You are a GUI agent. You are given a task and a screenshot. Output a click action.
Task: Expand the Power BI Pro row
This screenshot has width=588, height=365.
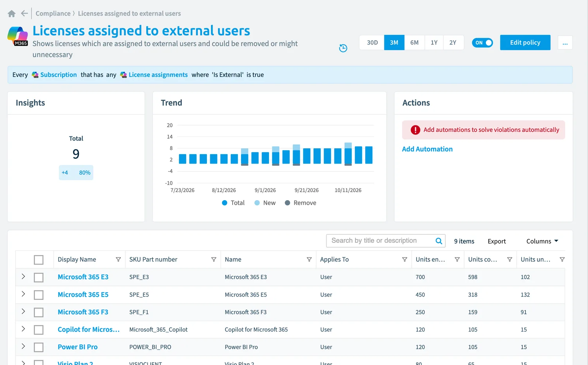(x=23, y=346)
